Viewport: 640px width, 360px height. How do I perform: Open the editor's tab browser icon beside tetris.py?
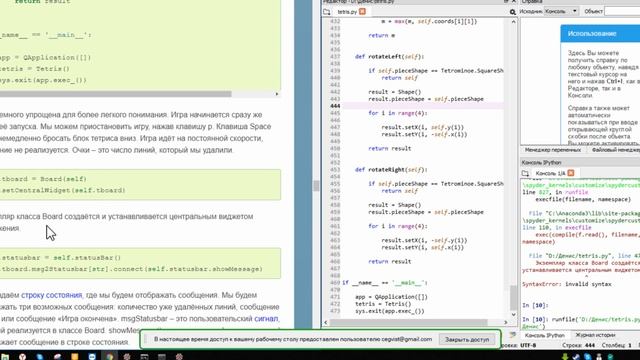click(327, 12)
